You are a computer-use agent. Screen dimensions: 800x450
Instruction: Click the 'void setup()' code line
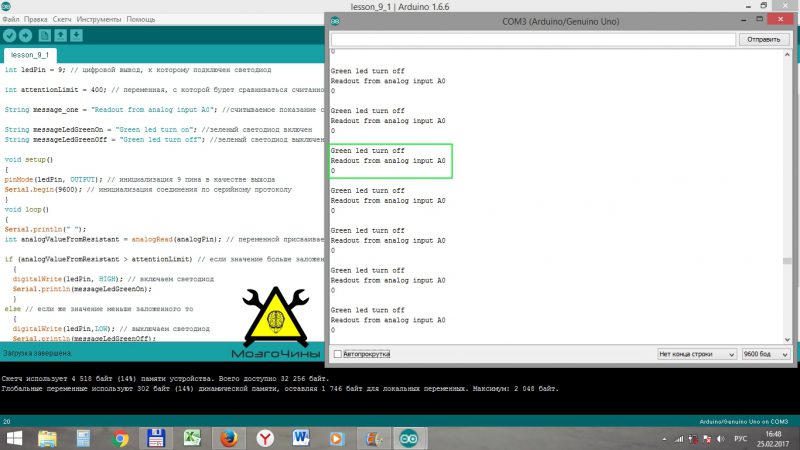pyautogui.click(x=29, y=160)
